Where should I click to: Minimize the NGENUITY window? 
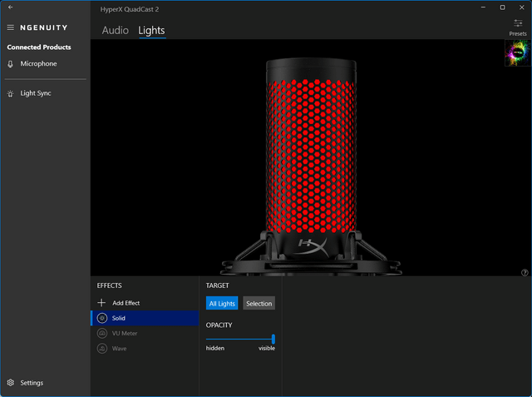[483, 7]
